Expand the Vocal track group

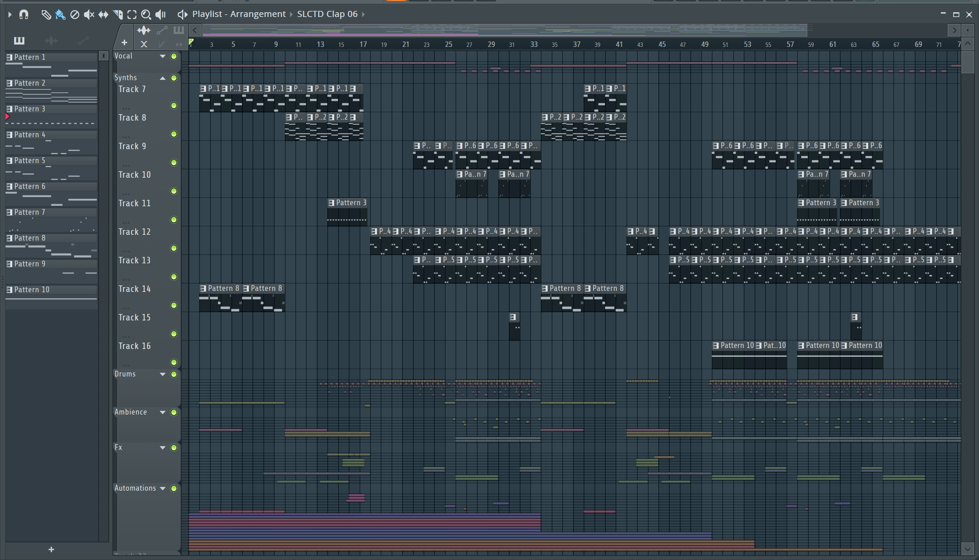click(x=163, y=56)
